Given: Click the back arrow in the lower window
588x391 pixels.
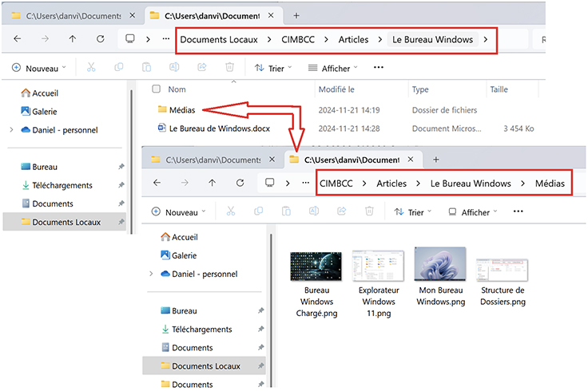Looking at the screenshot, I should point(157,183).
